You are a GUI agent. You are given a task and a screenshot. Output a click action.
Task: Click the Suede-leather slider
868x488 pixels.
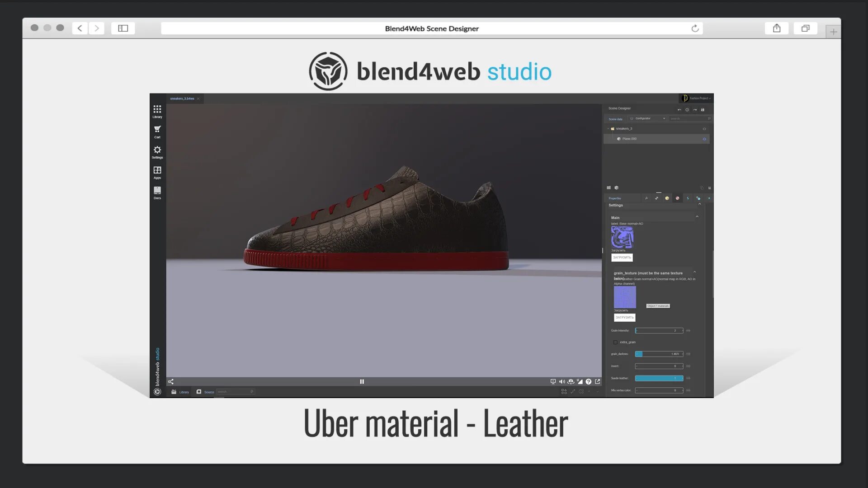(x=659, y=378)
